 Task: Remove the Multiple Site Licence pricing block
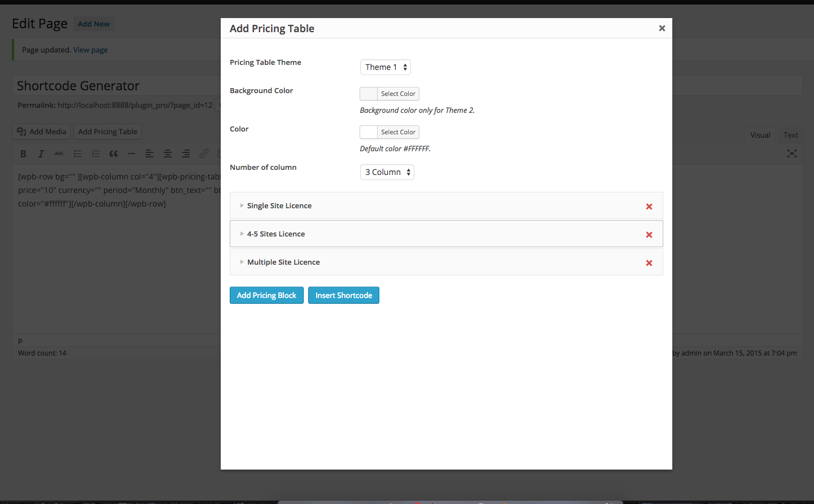(x=649, y=263)
